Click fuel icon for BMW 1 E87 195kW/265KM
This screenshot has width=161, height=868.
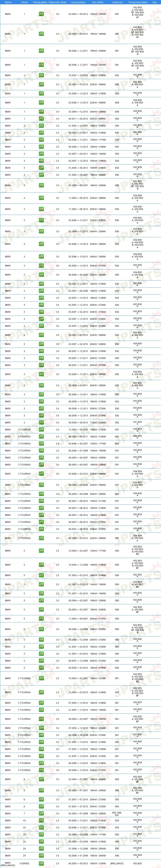pos(41,34)
